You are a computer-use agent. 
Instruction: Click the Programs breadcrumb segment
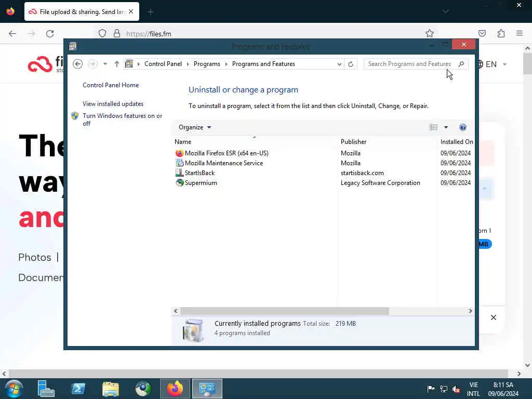207,64
